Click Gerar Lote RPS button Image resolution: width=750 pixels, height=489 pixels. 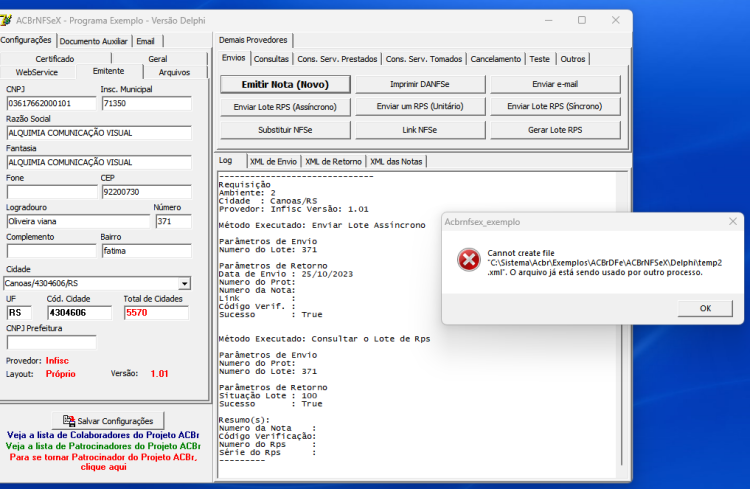(555, 130)
